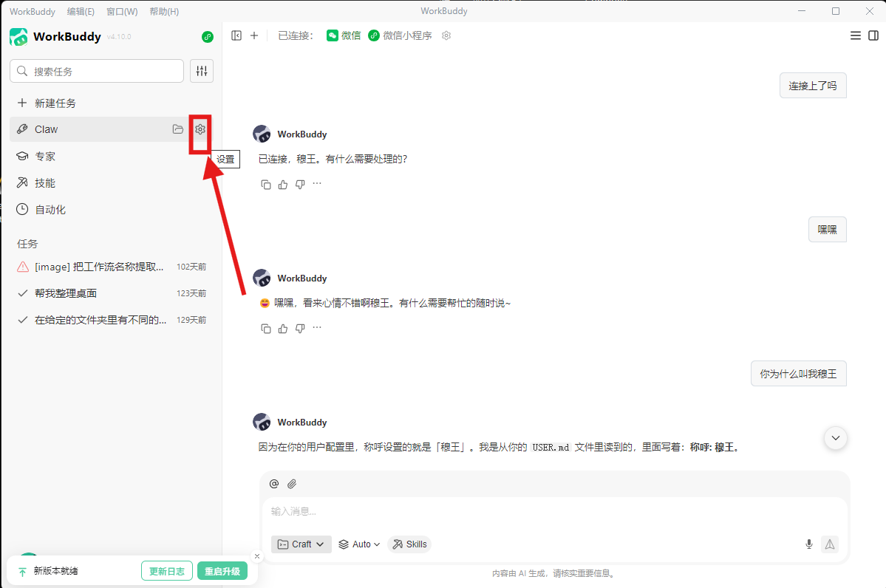Click the 129天前 timestamp
This screenshot has width=886, height=588.
tap(191, 320)
